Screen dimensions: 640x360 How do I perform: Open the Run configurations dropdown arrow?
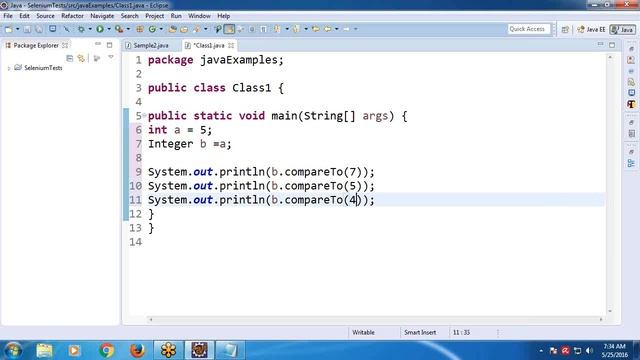[x=109, y=29]
